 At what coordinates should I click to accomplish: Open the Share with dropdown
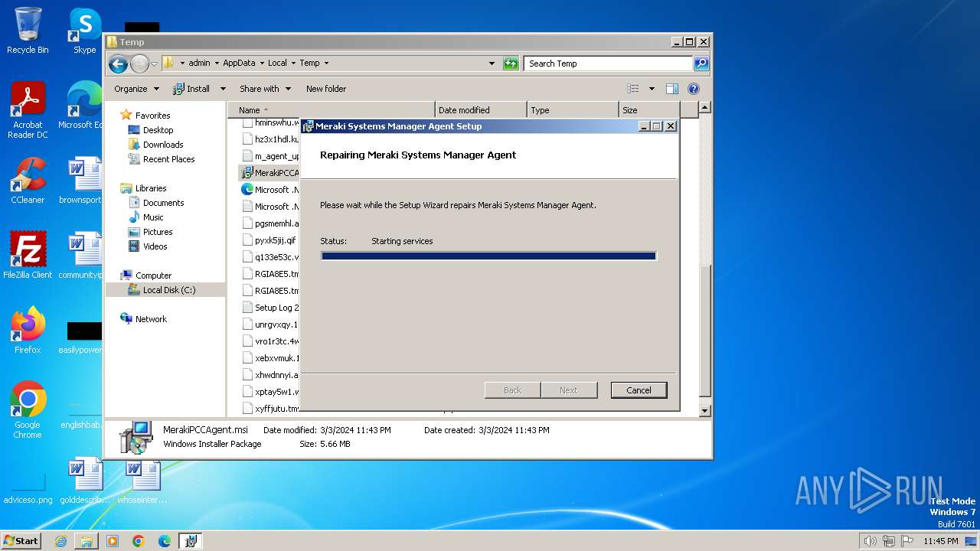tap(265, 89)
